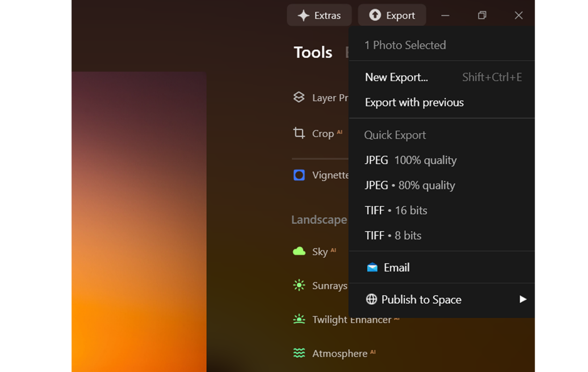Click the Sunrays sun icon
The height and width of the screenshot is (372, 588).
(299, 285)
